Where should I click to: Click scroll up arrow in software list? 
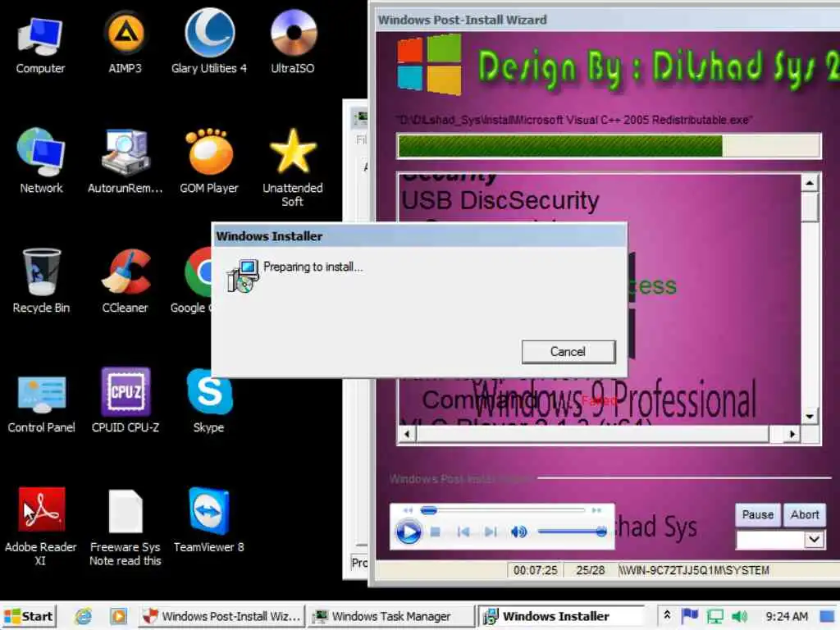[810, 183]
